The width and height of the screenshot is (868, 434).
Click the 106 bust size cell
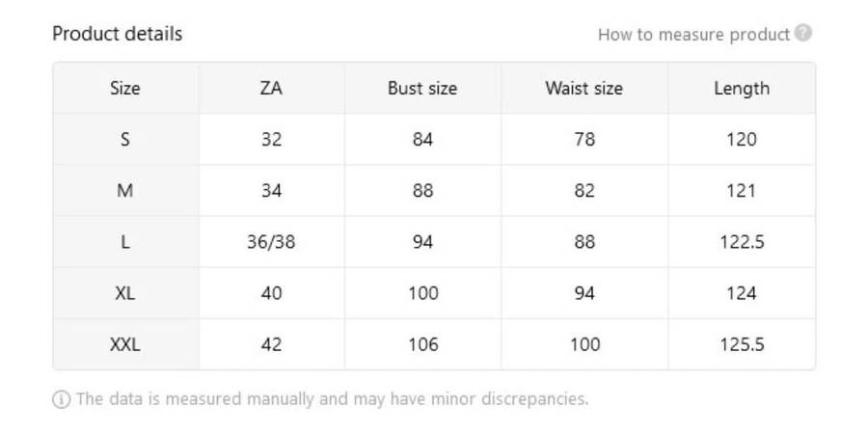coord(422,344)
